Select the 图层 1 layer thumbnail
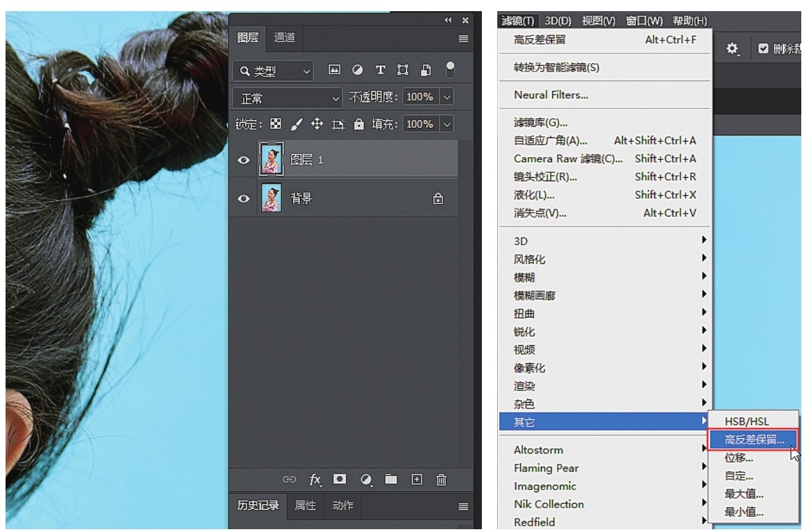The image size is (811, 532). pos(271,160)
